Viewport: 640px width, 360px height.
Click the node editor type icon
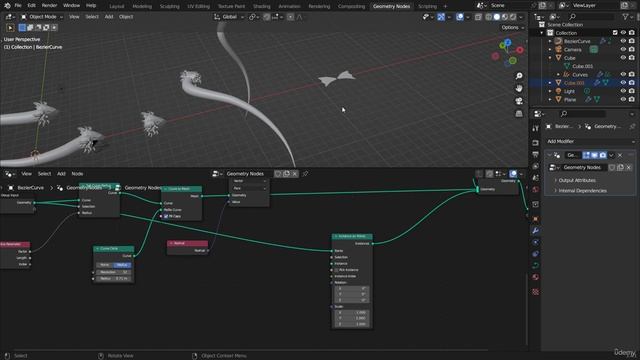[x=9, y=174]
